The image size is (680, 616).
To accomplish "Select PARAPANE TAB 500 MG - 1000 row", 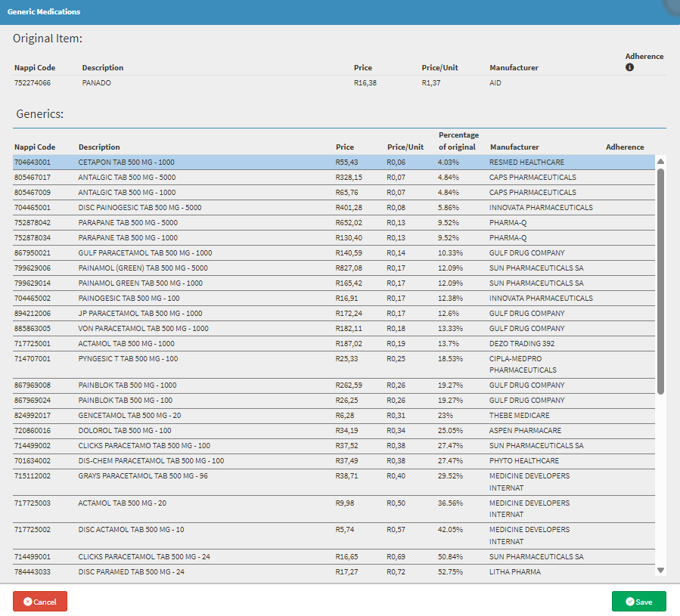I will click(x=129, y=238).
